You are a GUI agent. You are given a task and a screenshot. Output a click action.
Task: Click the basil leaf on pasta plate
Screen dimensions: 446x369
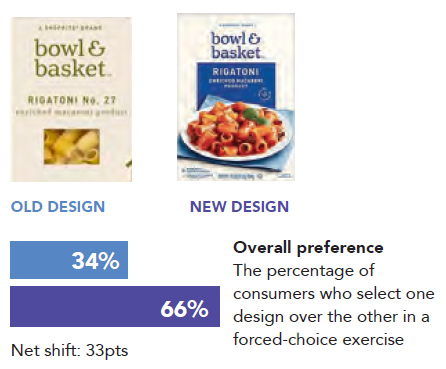[x=255, y=115]
